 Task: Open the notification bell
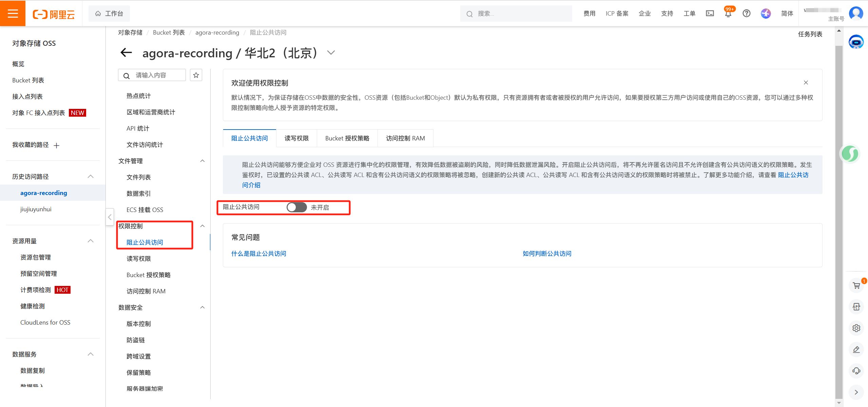pos(728,14)
